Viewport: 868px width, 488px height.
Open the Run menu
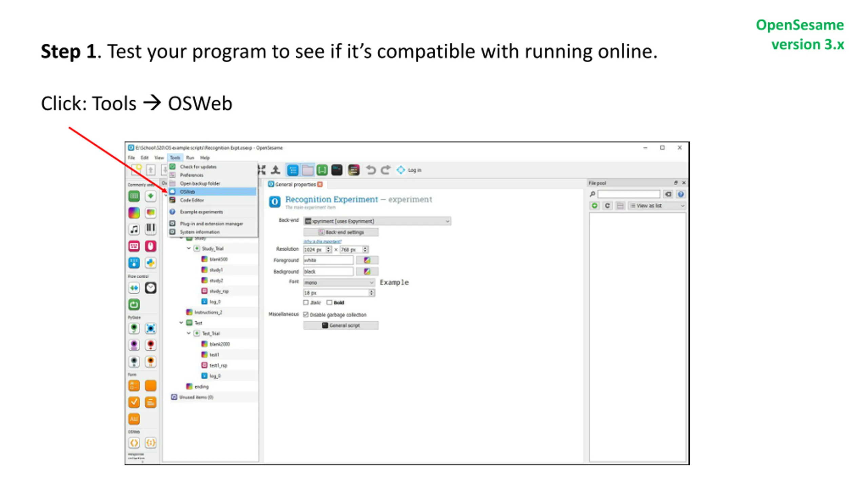point(190,158)
